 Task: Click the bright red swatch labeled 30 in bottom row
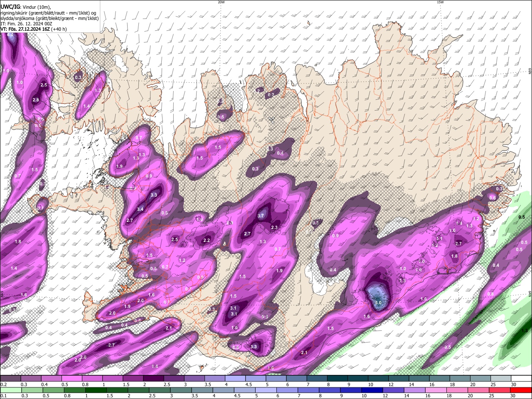pos(521,390)
